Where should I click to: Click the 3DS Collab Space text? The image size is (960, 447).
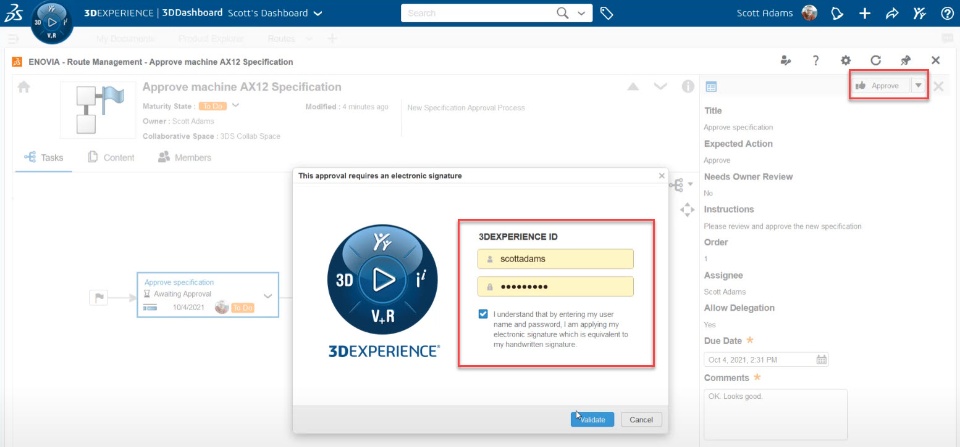(x=250, y=136)
